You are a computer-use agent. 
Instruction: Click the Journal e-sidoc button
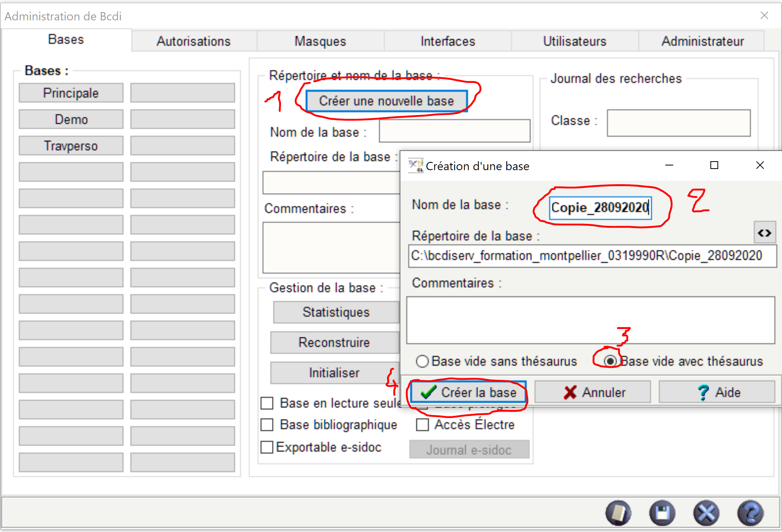click(469, 449)
